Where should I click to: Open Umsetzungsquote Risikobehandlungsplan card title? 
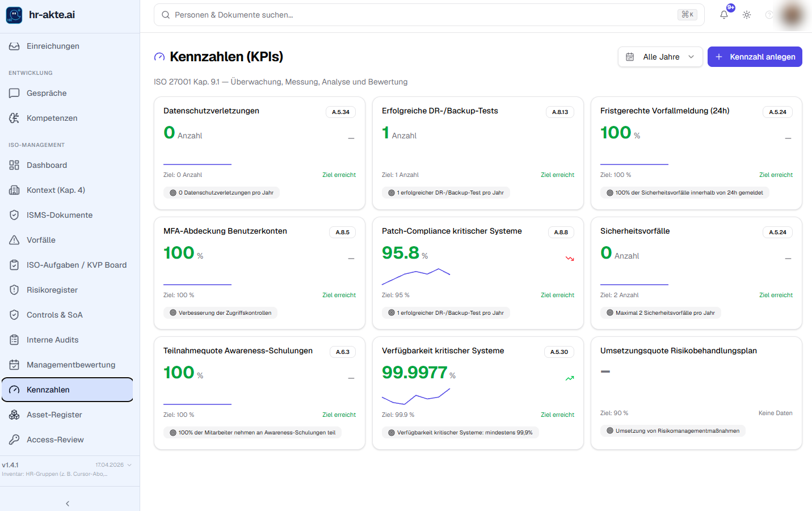click(679, 350)
